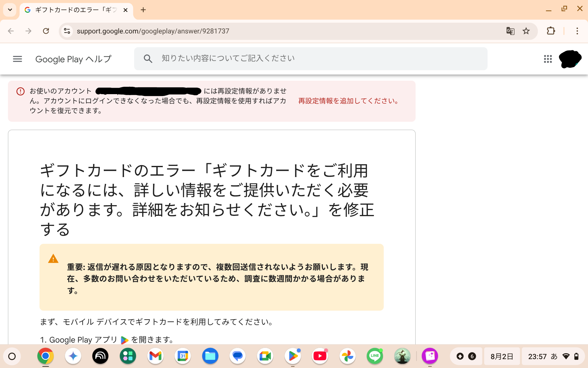The height and width of the screenshot is (368, 588).
Task: Launch Gemini from the shelf
Action: (73, 356)
